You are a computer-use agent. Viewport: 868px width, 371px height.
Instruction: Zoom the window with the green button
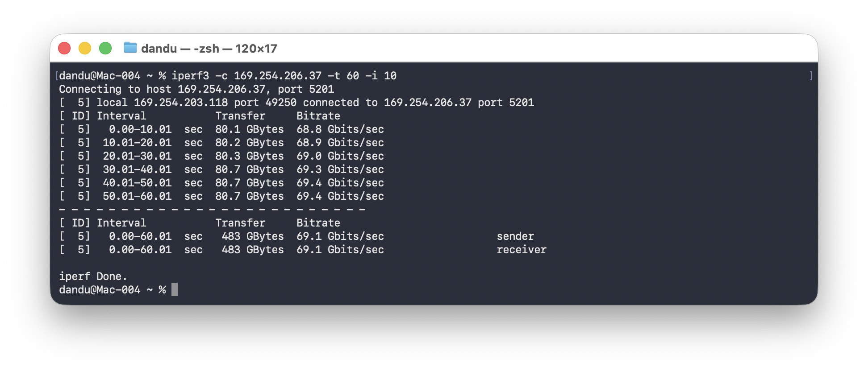[105, 48]
